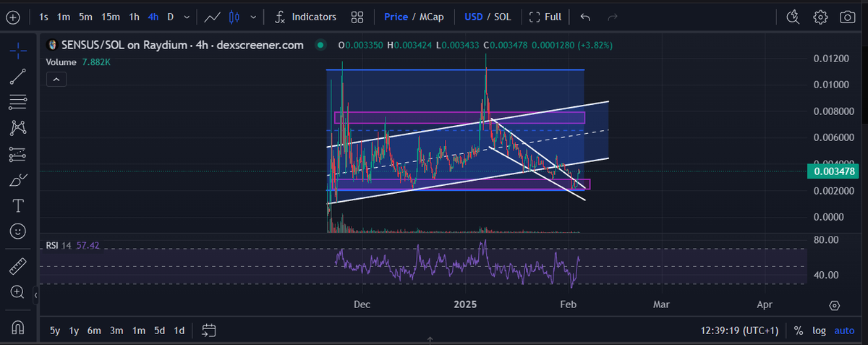Select the 4h interval

[153, 17]
